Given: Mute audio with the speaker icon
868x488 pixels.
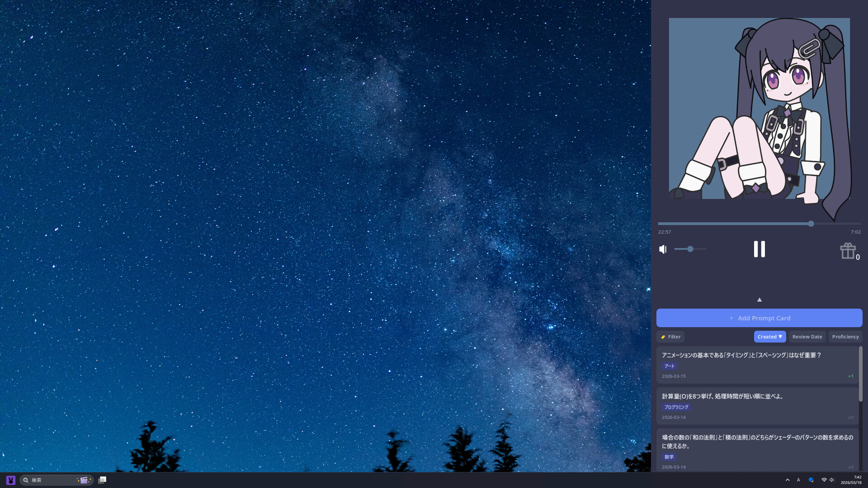Looking at the screenshot, I should (x=663, y=249).
